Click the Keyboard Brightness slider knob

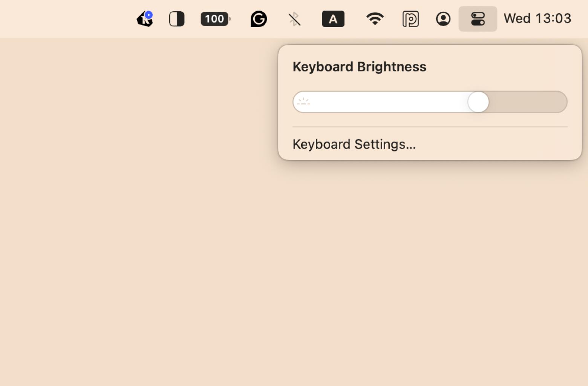(478, 102)
